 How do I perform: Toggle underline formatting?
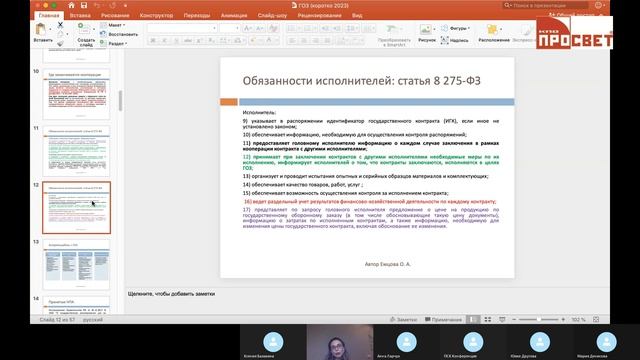(x=176, y=40)
